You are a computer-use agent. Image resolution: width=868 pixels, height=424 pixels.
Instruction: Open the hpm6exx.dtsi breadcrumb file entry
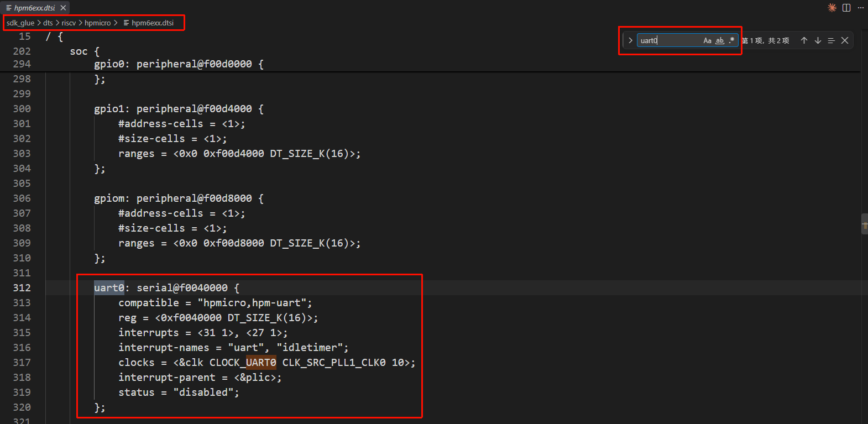[148, 23]
